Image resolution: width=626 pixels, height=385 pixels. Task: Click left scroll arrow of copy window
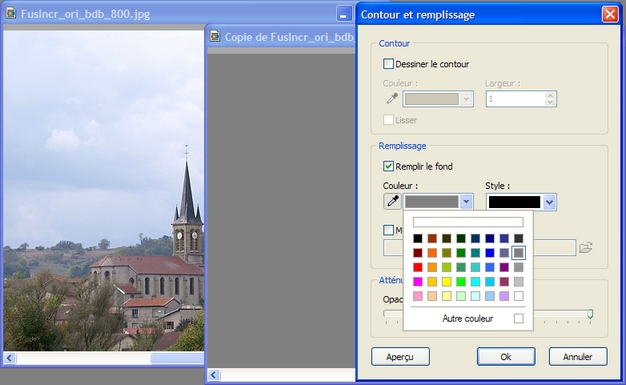click(214, 375)
